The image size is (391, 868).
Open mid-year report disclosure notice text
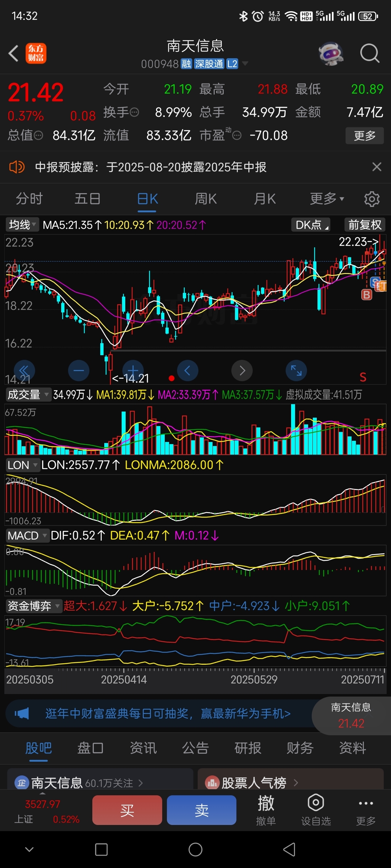pyautogui.click(x=151, y=167)
